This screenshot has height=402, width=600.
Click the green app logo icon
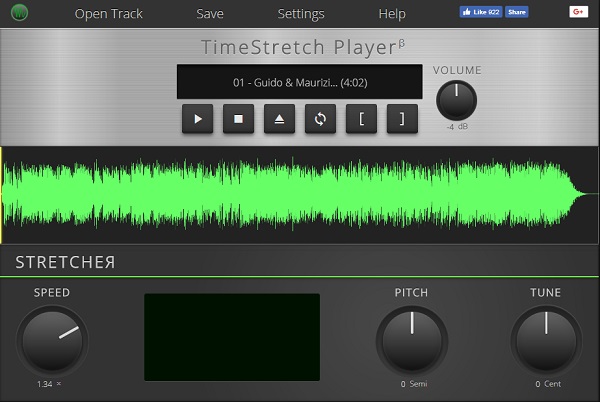(19, 14)
